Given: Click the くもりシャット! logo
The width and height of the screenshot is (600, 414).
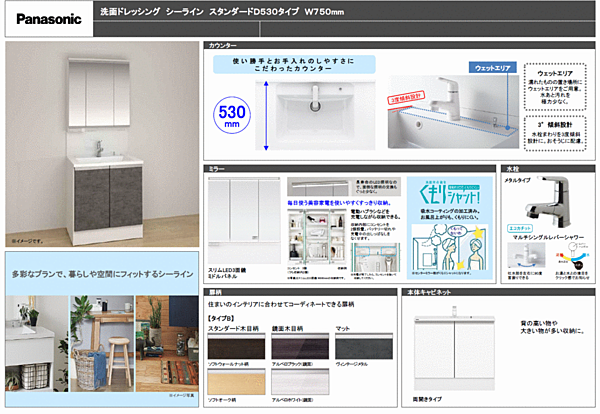Looking at the screenshot, I should tap(450, 193).
